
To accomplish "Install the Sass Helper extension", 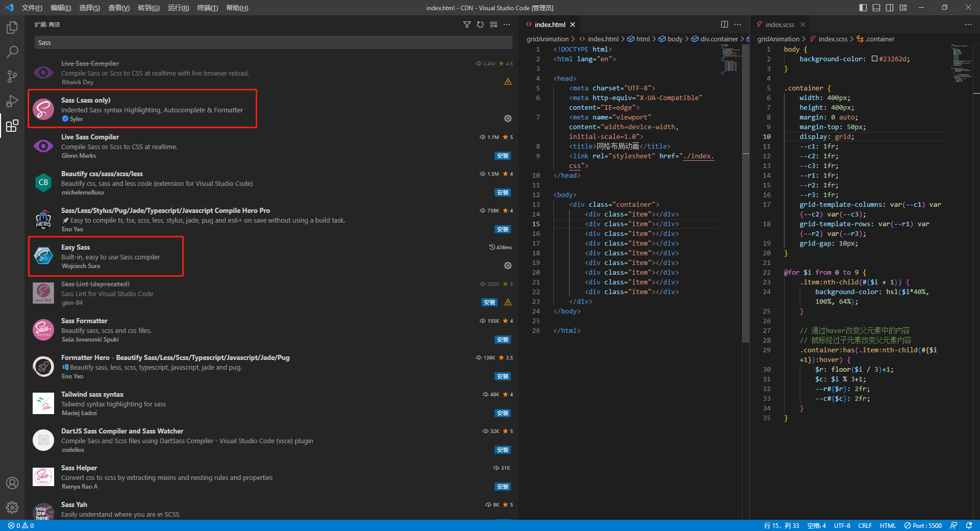I will 503,487.
